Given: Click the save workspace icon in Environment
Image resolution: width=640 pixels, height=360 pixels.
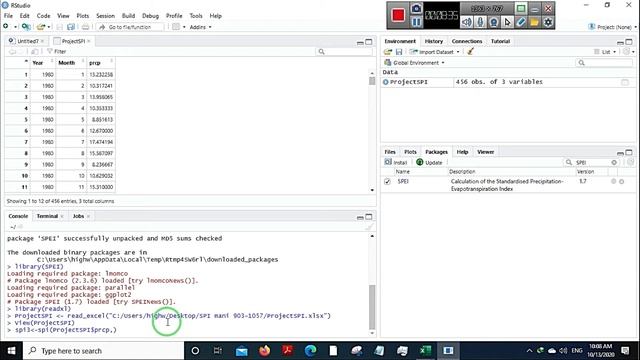Looking at the screenshot, I should [x=399, y=52].
